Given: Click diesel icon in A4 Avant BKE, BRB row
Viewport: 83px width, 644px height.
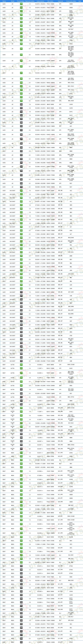Looking at the screenshot, I should click(21, 307).
